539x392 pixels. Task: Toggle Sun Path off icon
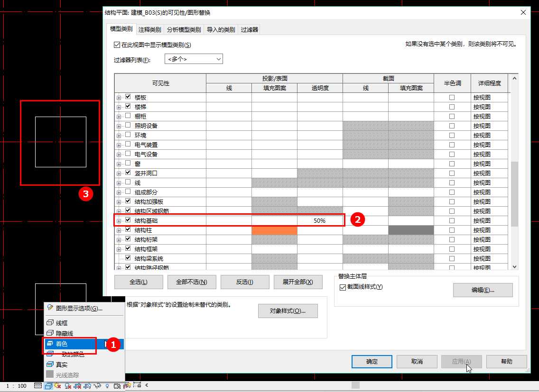coord(57,385)
